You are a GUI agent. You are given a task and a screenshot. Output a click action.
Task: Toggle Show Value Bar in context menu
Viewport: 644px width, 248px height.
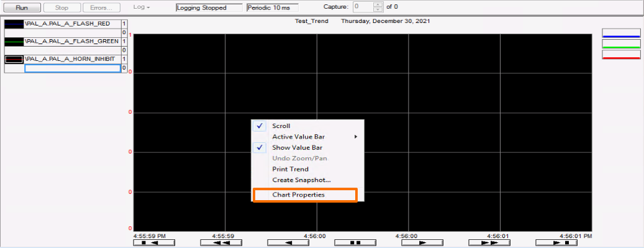307,148
